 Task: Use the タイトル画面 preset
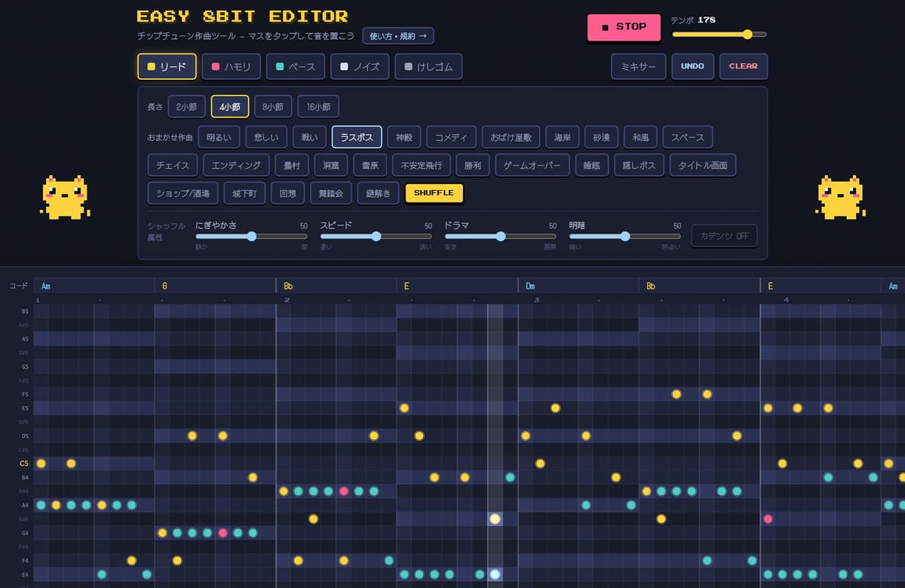[702, 165]
